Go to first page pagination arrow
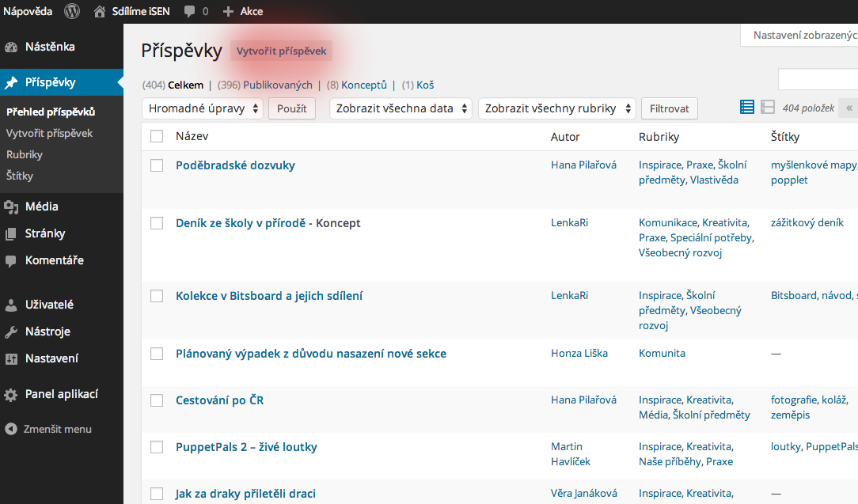858x504 pixels. (x=849, y=108)
